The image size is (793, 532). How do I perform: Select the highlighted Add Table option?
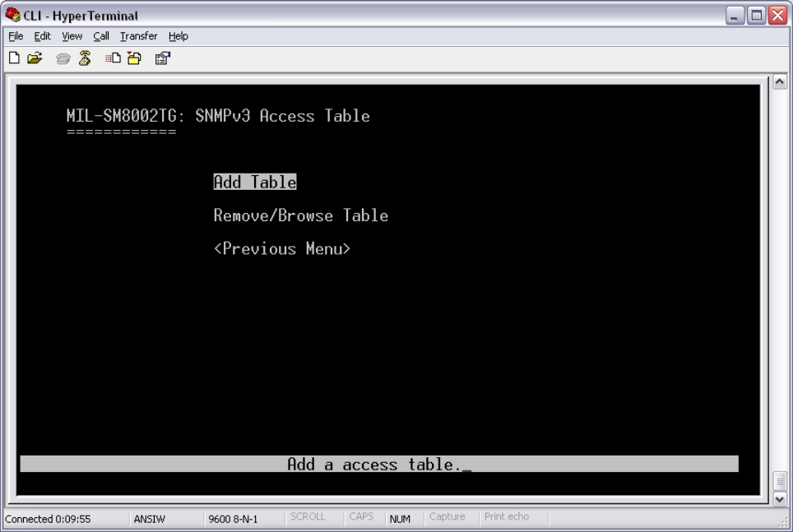(x=255, y=182)
